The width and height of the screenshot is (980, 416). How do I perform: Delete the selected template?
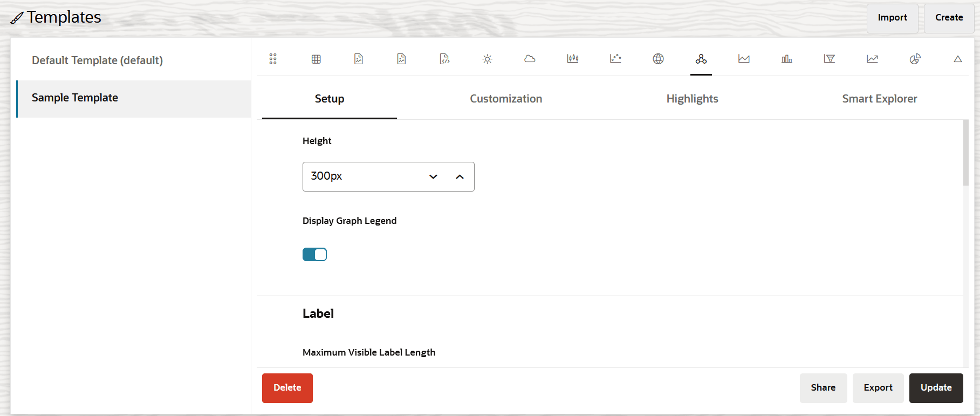[287, 388]
